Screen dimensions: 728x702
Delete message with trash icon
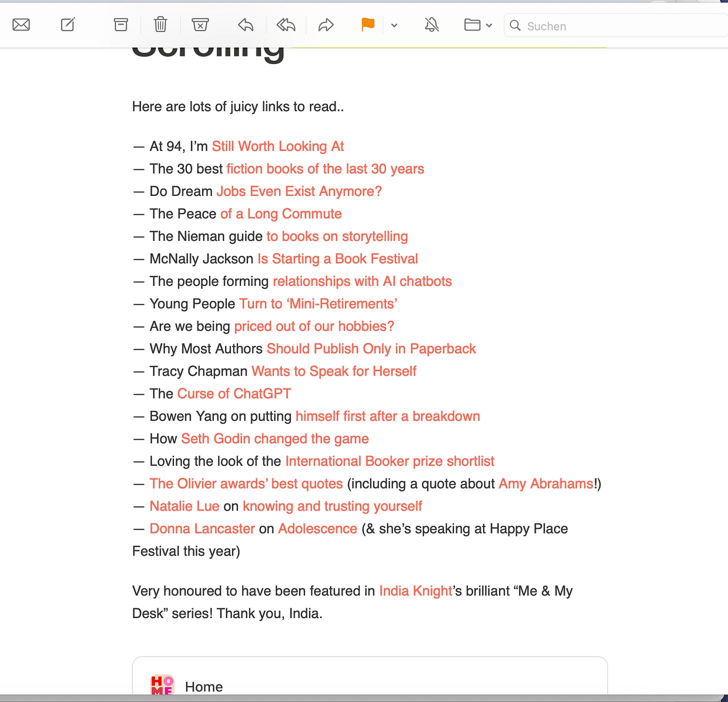tap(160, 24)
